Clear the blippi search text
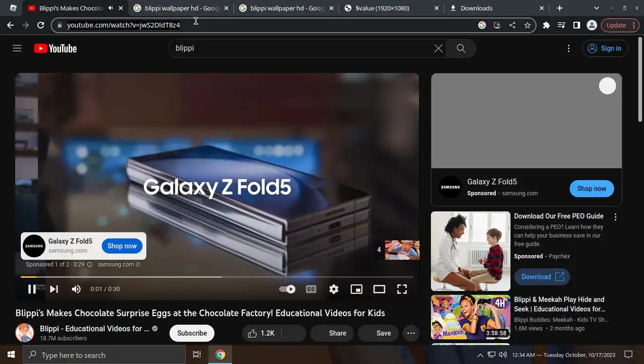This screenshot has height=364, width=644. (x=438, y=48)
